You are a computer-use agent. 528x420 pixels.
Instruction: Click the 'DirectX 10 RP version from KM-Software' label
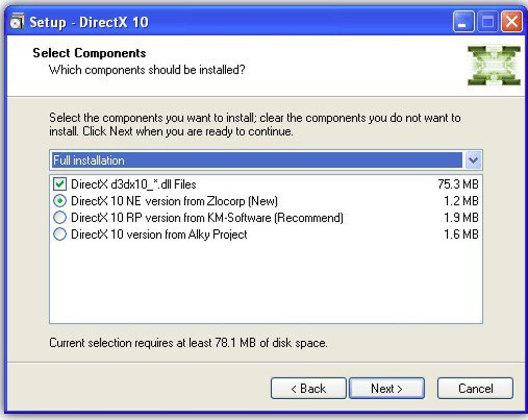pos(207,218)
